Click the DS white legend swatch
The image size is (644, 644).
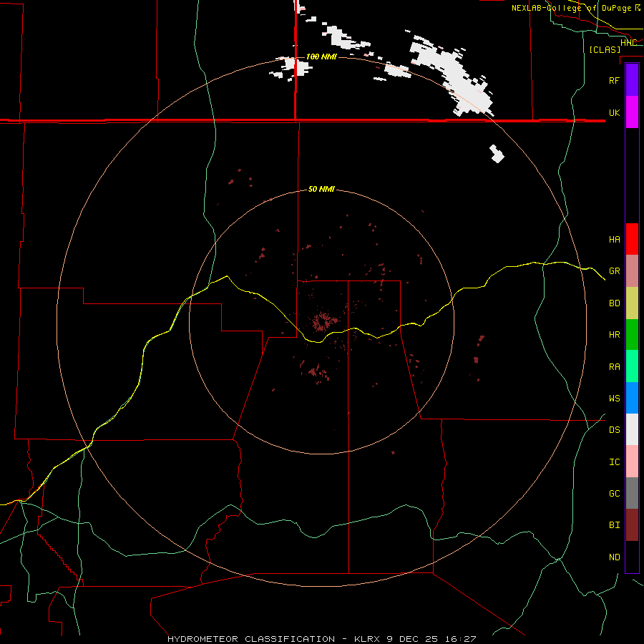(x=632, y=429)
